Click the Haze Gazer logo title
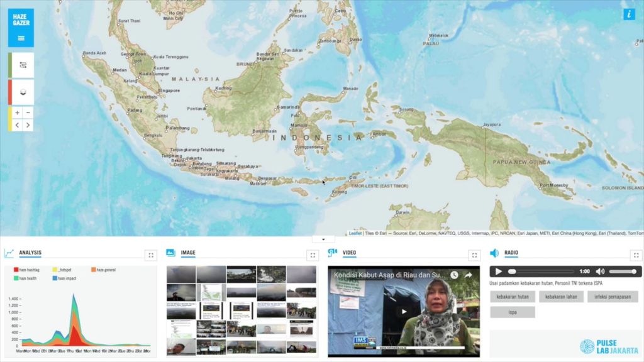Viewport: 644px width, 362px height. click(x=21, y=19)
